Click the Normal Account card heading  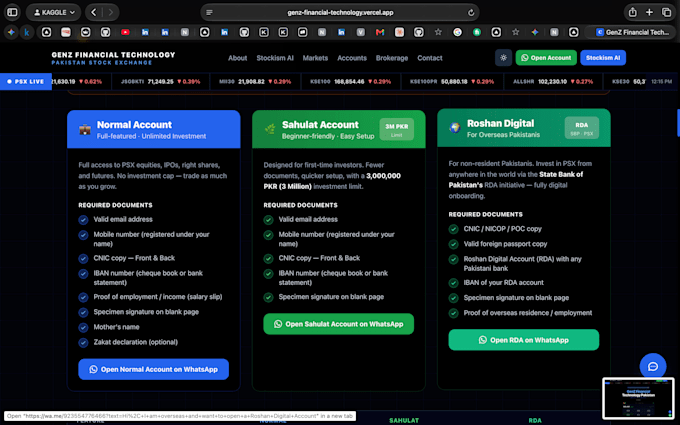[134, 125]
